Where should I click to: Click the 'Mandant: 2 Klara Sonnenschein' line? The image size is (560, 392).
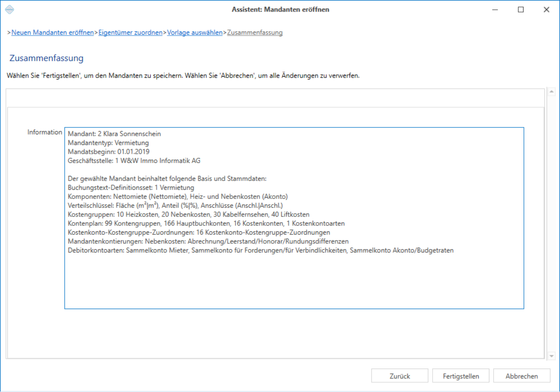tap(114, 134)
